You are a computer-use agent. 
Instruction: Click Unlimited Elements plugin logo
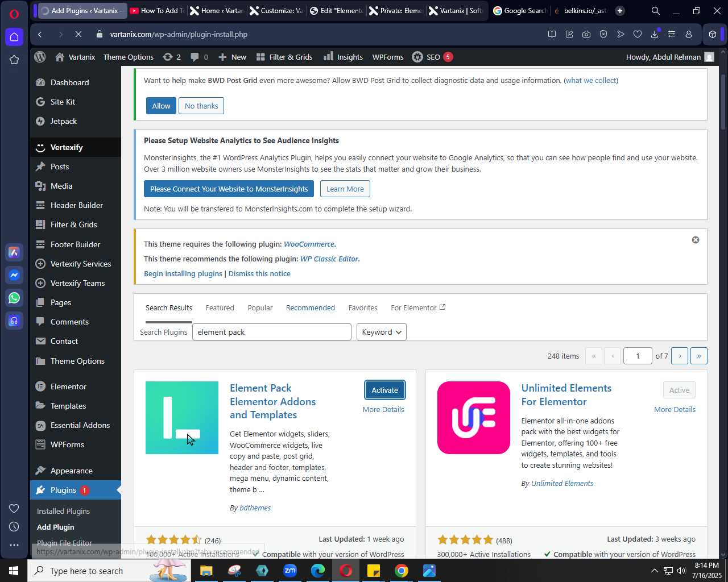tap(474, 418)
